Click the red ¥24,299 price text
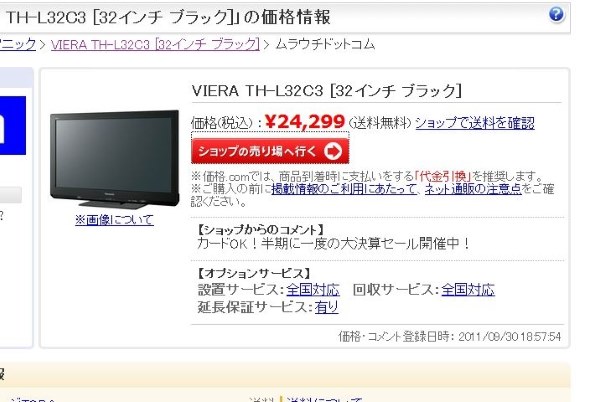Image resolution: width=596 pixels, height=402 pixels. (305, 122)
